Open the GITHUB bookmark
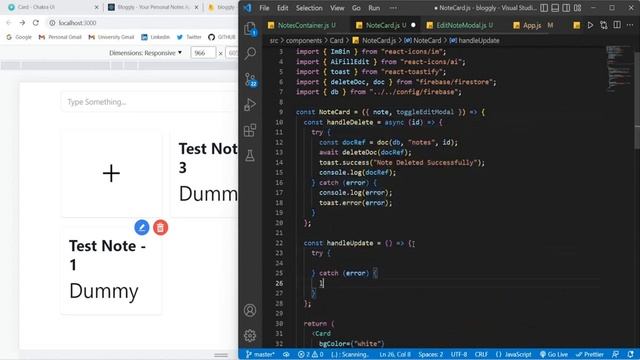 (x=222, y=37)
